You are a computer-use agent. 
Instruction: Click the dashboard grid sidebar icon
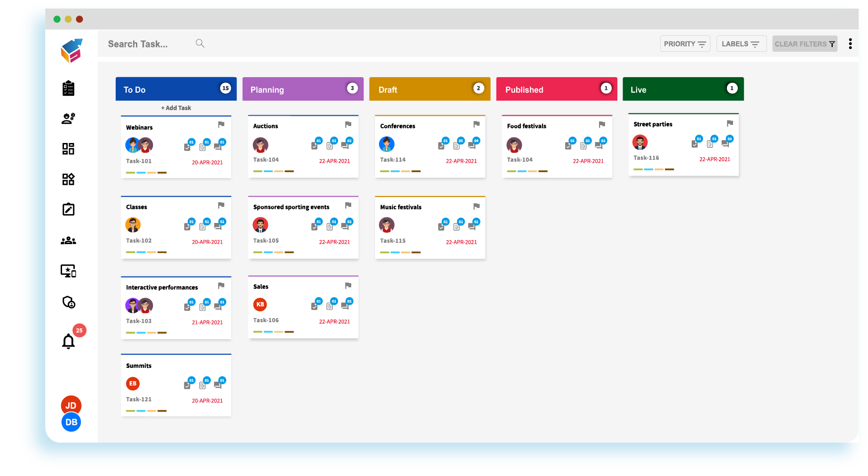pos(69,149)
